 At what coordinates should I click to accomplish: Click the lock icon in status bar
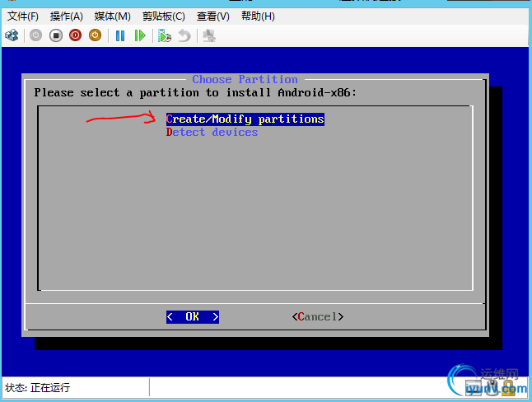[508, 388]
